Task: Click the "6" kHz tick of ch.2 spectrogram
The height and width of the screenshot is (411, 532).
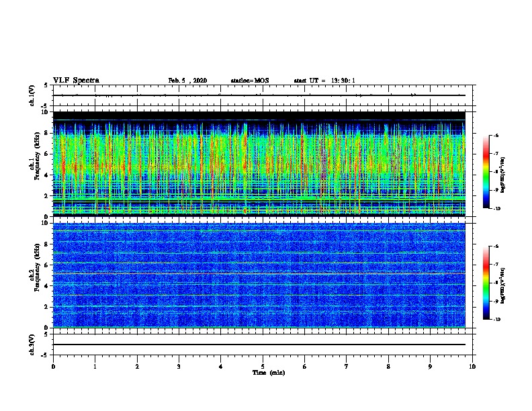Action: pos(46,265)
